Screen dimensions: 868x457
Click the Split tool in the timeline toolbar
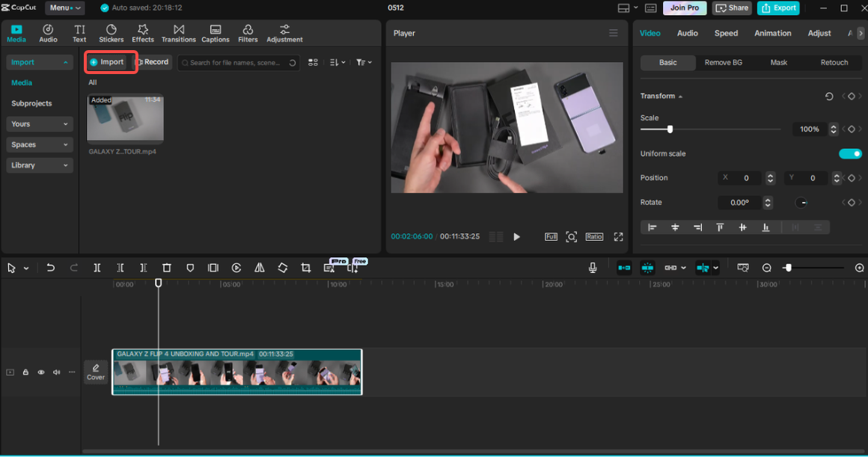[x=98, y=267]
